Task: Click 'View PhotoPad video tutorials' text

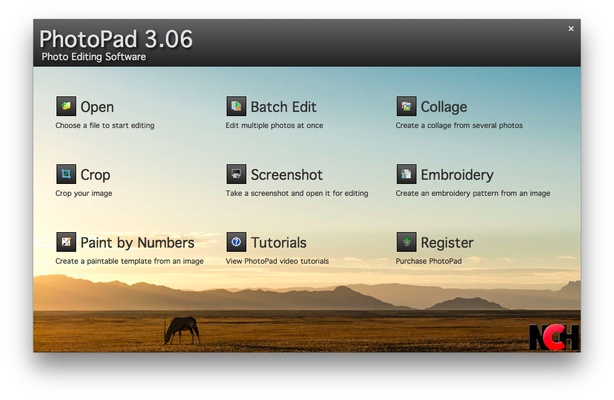Action: (x=277, y=261)
